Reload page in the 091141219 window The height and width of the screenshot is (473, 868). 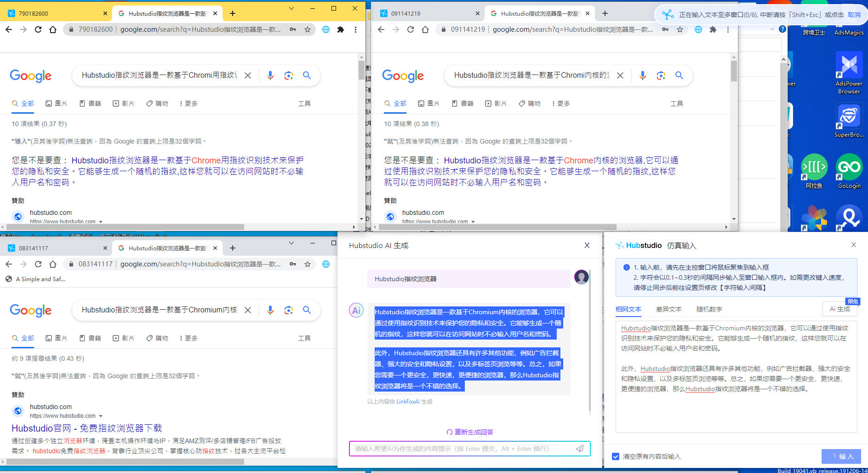coord(411,29)
